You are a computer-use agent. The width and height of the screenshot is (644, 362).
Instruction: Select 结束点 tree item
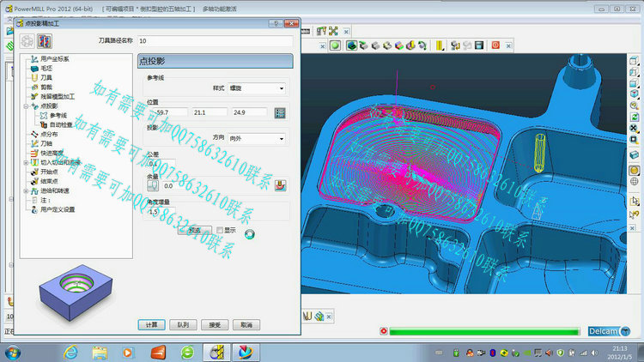click(x=49, y=182)
